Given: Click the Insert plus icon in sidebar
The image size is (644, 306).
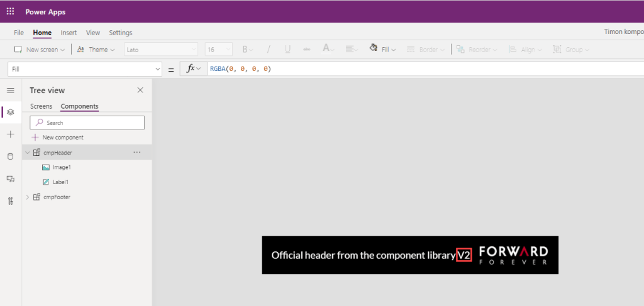Looking at the screenshot, I should 10,134.
